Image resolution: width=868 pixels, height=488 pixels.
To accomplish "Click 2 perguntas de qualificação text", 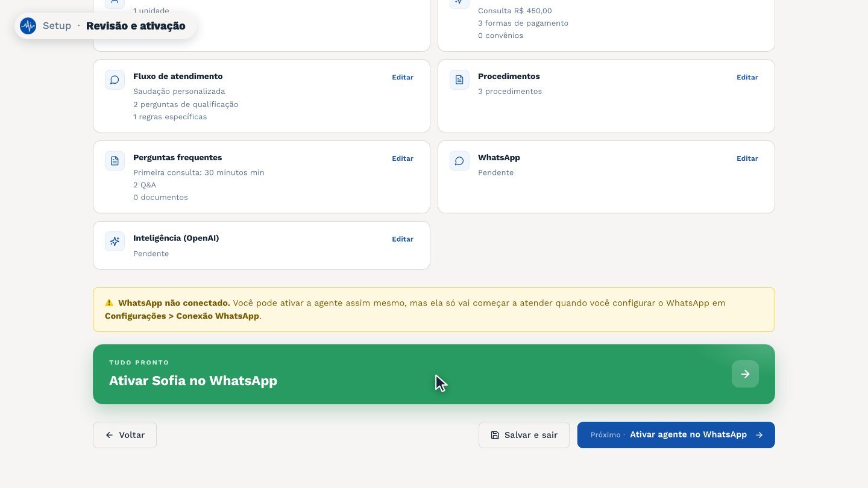I will 186,104.
